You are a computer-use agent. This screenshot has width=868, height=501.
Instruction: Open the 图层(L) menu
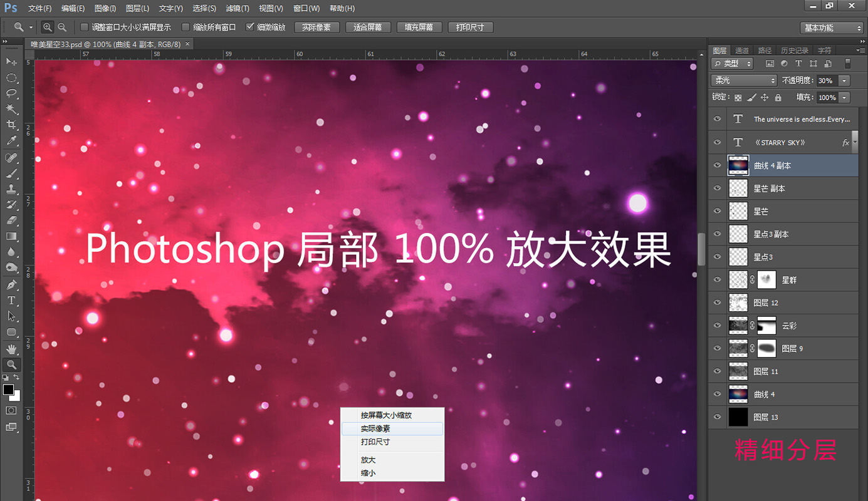[x=137, y=8]
